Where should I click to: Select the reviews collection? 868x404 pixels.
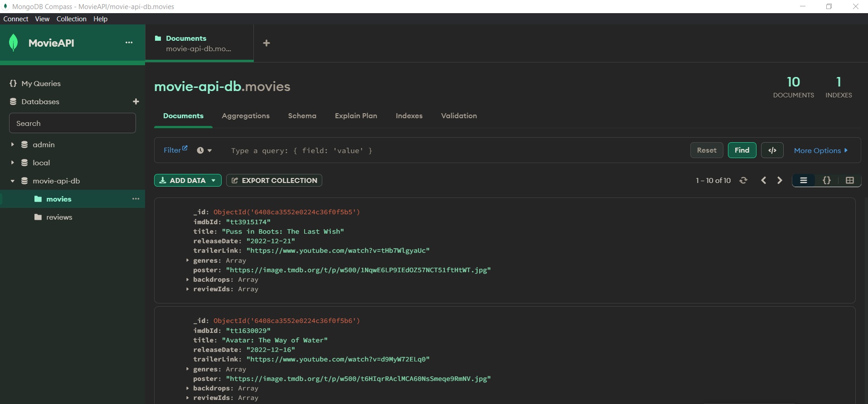(x=73, y=217)
